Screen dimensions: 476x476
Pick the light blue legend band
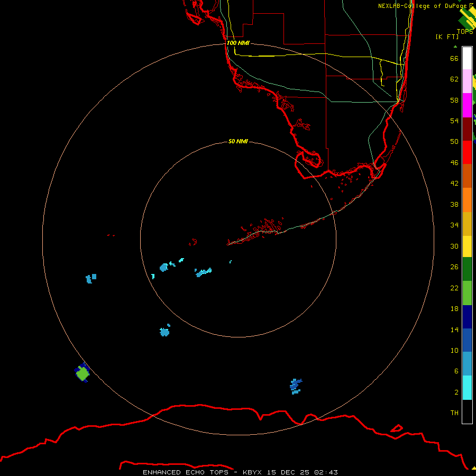(x=467, y=364)
